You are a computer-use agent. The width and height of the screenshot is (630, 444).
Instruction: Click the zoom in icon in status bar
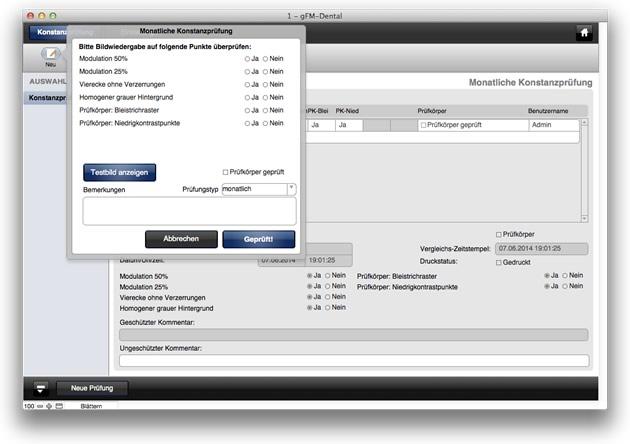(x=48, y=406)
